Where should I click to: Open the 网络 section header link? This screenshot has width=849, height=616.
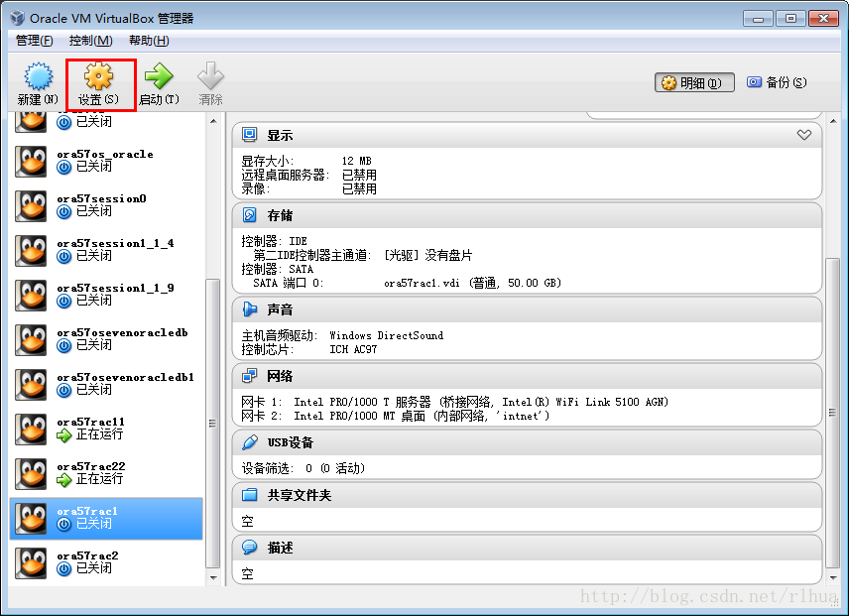pos(280,376)
